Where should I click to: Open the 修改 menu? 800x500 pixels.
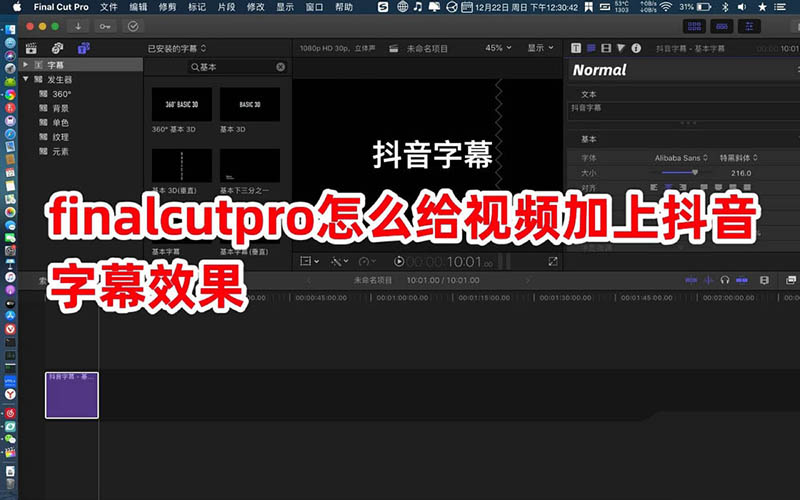tap(256, 7)
